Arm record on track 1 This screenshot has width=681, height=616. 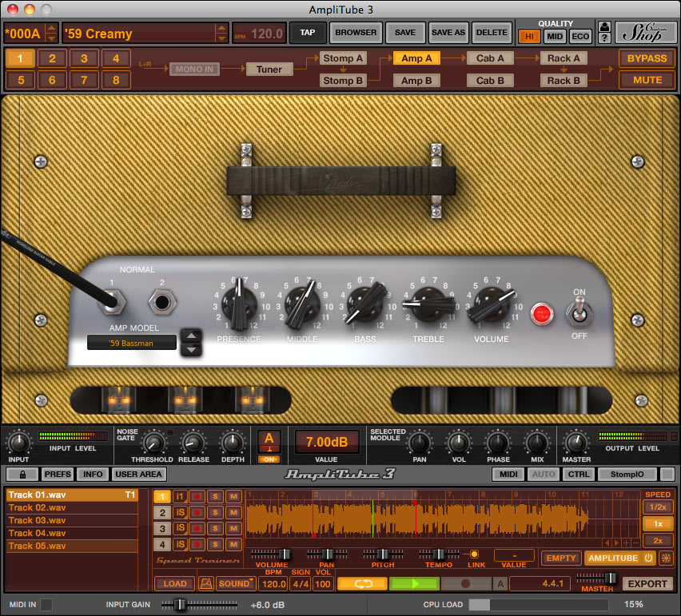pyautogui.click(x=197, y=496)
